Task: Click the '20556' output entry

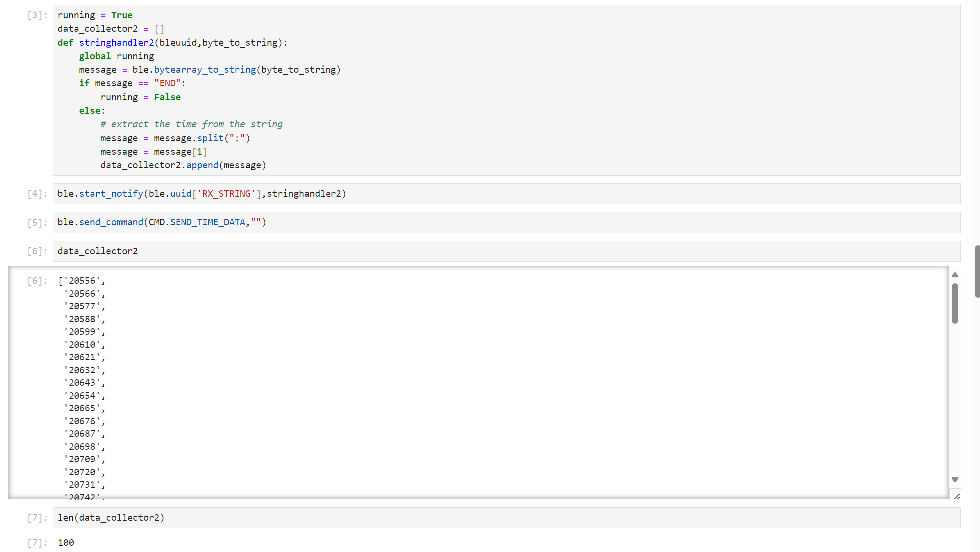Action: coord(82,281)
